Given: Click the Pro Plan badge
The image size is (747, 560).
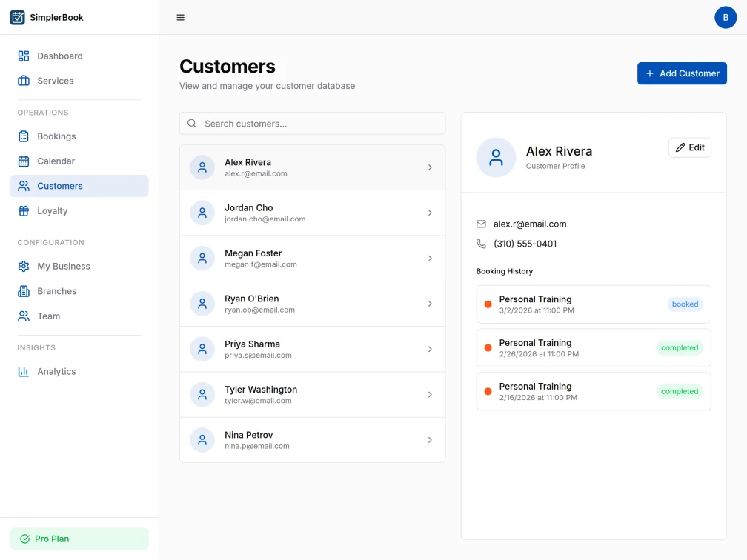Looking at the screenshot, I should point(79,539).
